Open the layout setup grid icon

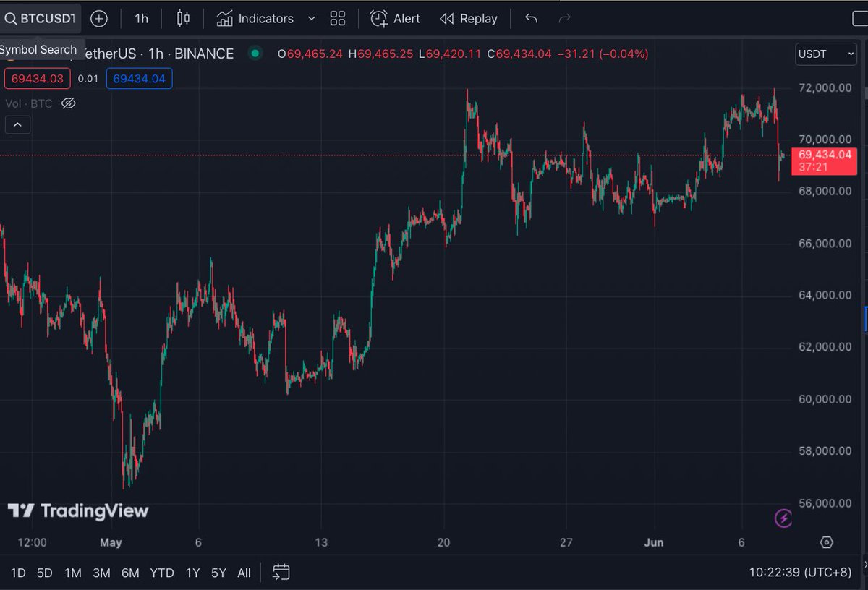click(337, 19)
